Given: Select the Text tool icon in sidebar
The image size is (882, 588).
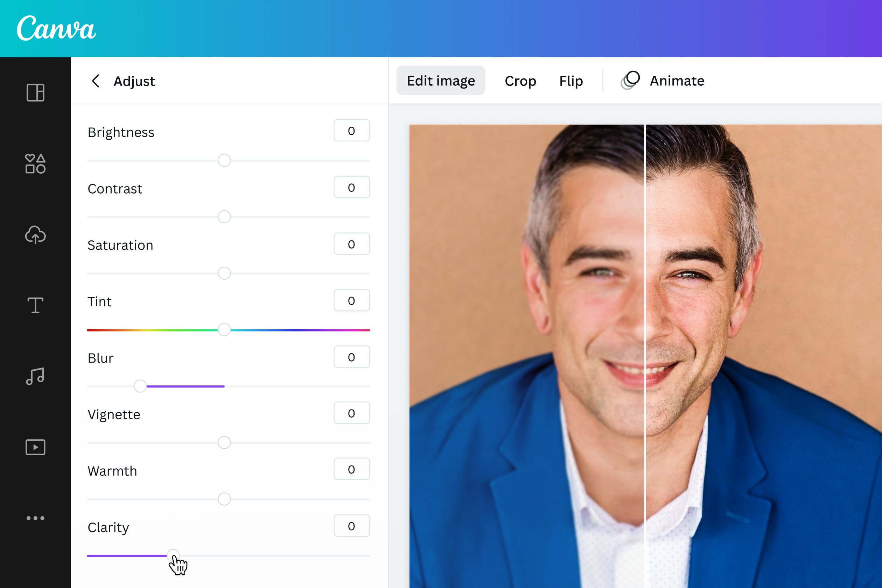Looking at the screenshot, I should (35, 305).
